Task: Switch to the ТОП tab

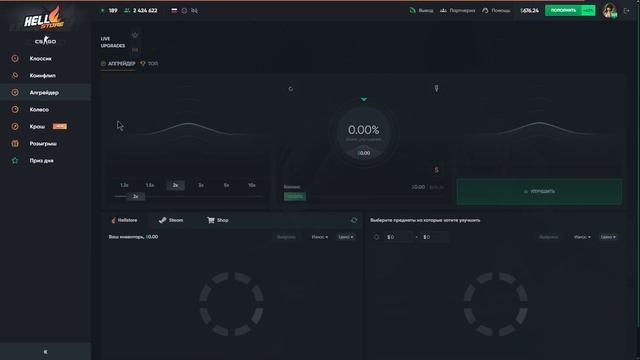Action: [x=149, y=64]
